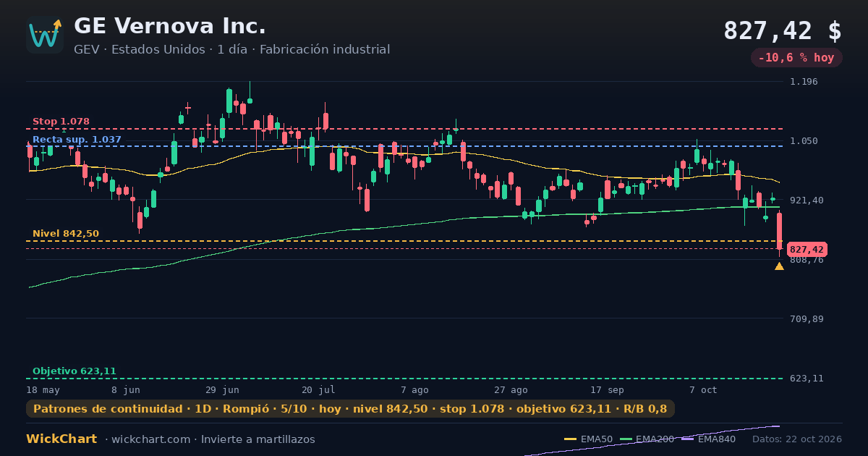Click the WickChart logo icon beside the title
The height and width of the screenshot is (456, 868).
coord(45,35)
